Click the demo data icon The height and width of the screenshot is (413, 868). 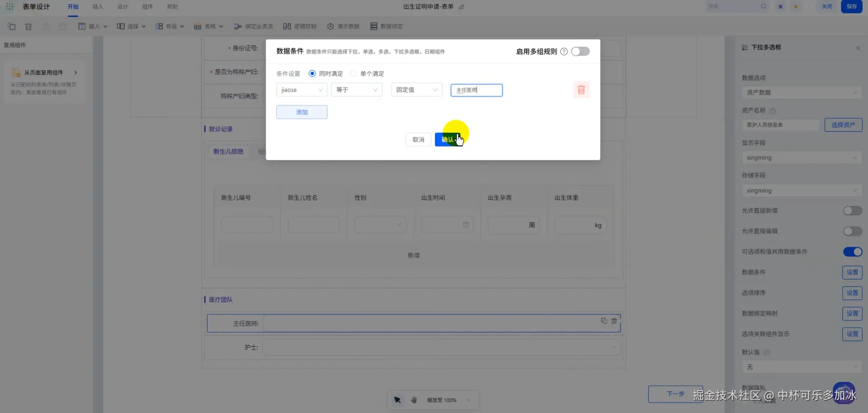tap(330, 26)
